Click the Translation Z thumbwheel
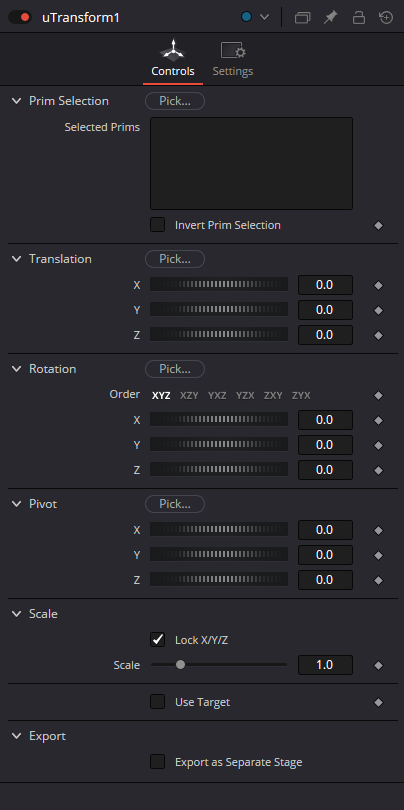 pyautogui.click(x=219, y=334)
